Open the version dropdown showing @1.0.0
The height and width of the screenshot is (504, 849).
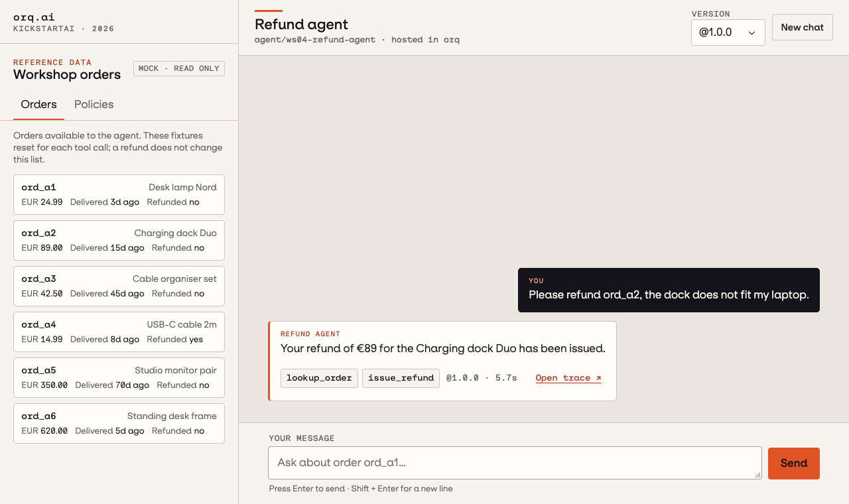coord(728,32)
